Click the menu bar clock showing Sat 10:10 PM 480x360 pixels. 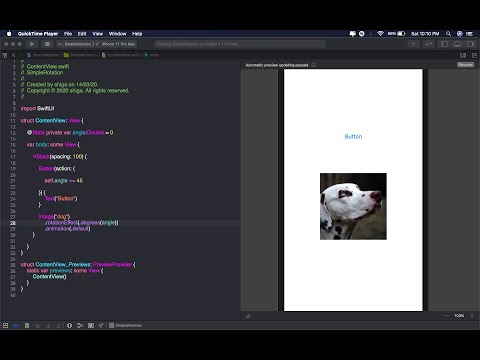pos(425,34)
